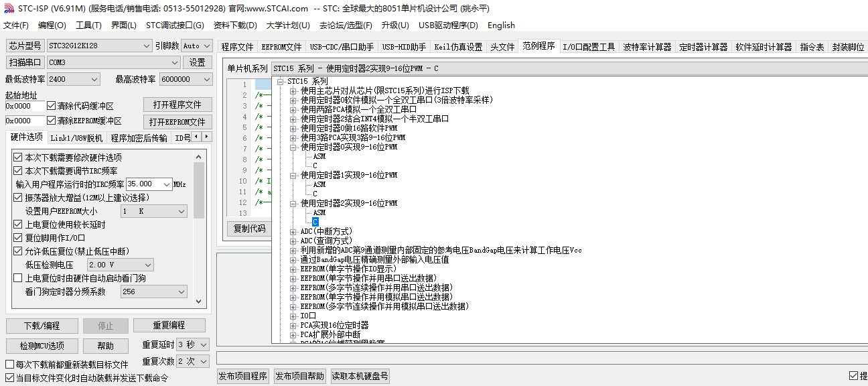Select ASM under 使用定时器2实现9~16位PWM
The image size is (868, 386).
point(319,212)
